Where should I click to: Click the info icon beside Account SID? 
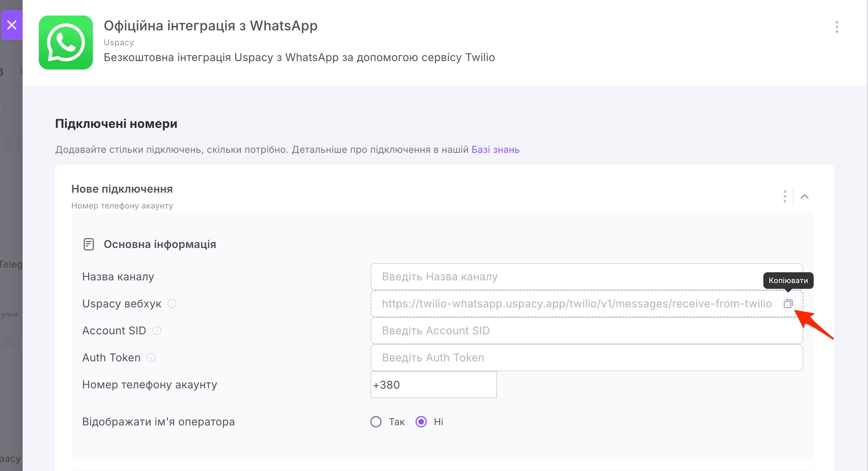(157, 331)
